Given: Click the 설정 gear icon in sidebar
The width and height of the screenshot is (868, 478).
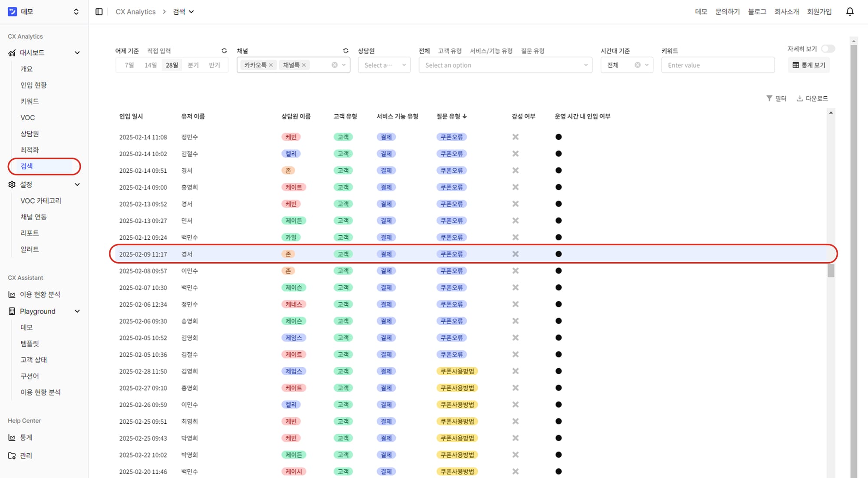Looking at the screenshot, I should (x=11, y=184).
